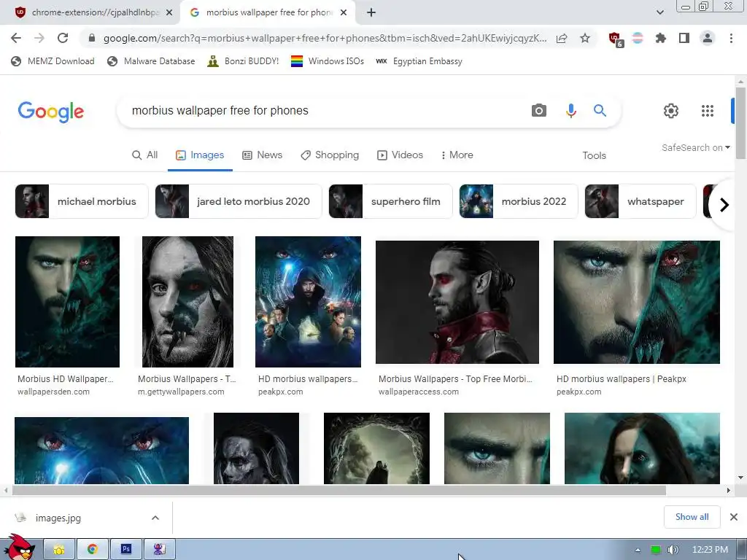Screen dimensions: 747x560
Task: Bookmark this page with the star icon
Action: (x=585, y=38)
